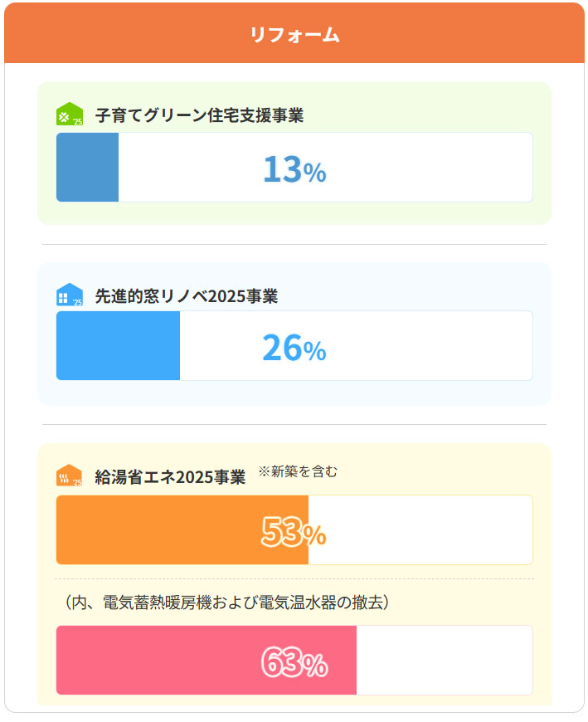Click the filled segment of the 26% bar
Image resolution: width=588 pixels, height=722 pixels.
coord(118,346)
